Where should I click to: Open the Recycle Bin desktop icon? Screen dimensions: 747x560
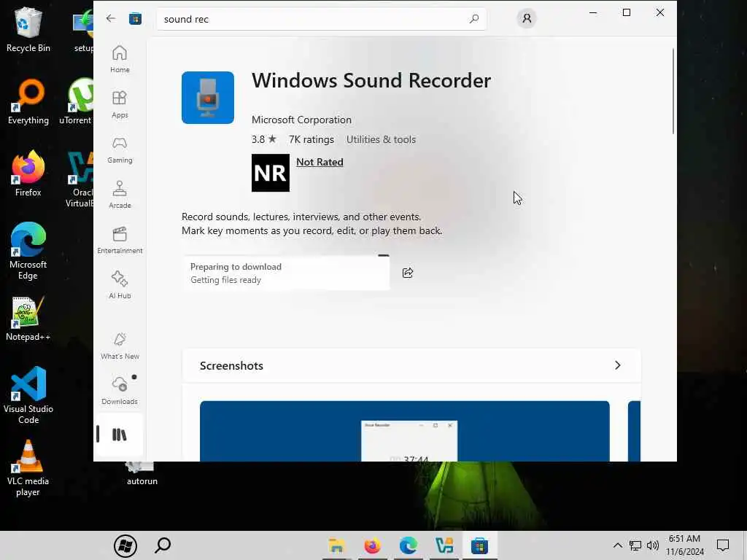(x=28, y=29)
